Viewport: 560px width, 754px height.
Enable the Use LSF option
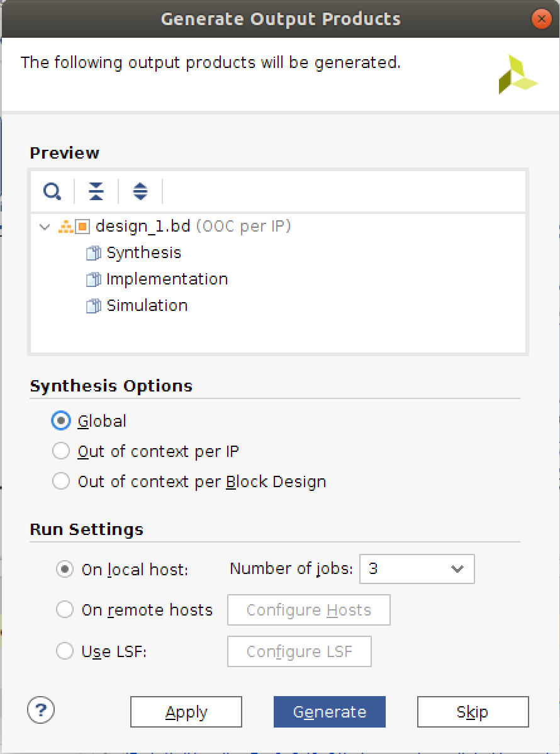click(65, 651)
